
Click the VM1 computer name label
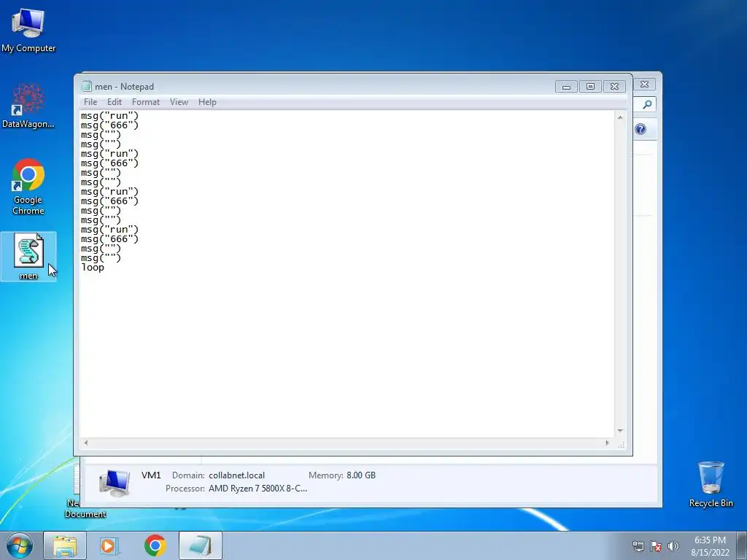[x=151, y=475]
